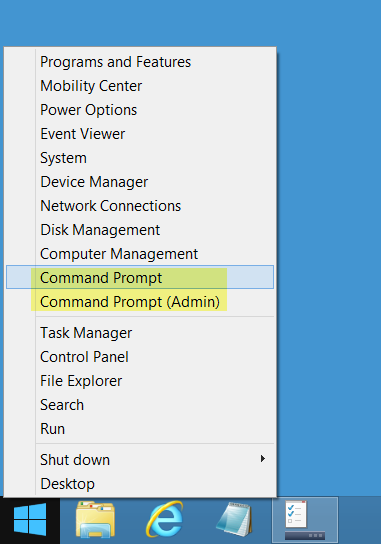Select the Run menu entry
Viewport: 381px width, 544px height.
pyautogui.click(x=52, y=429)
